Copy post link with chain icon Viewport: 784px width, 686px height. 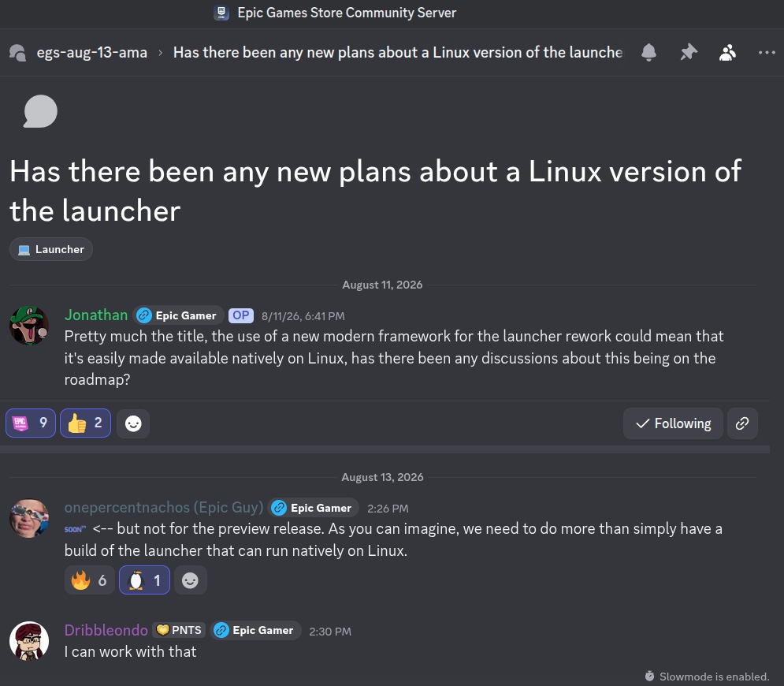(742, 423)
